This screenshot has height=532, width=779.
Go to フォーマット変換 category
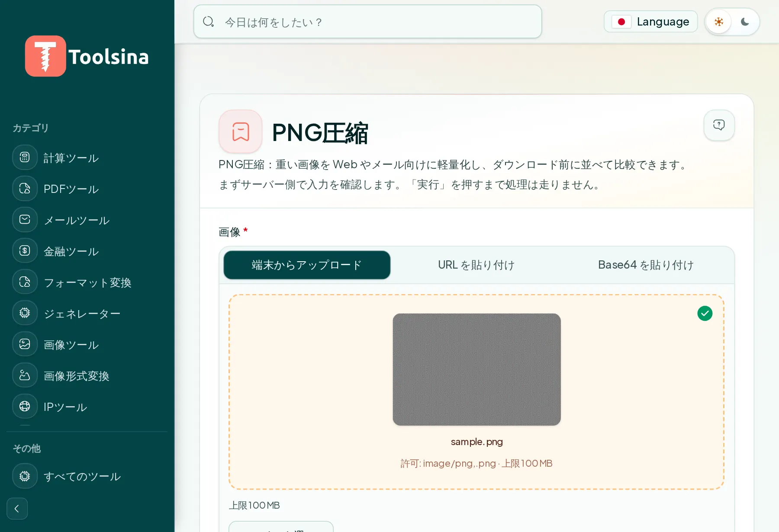(x=87, y=282)
